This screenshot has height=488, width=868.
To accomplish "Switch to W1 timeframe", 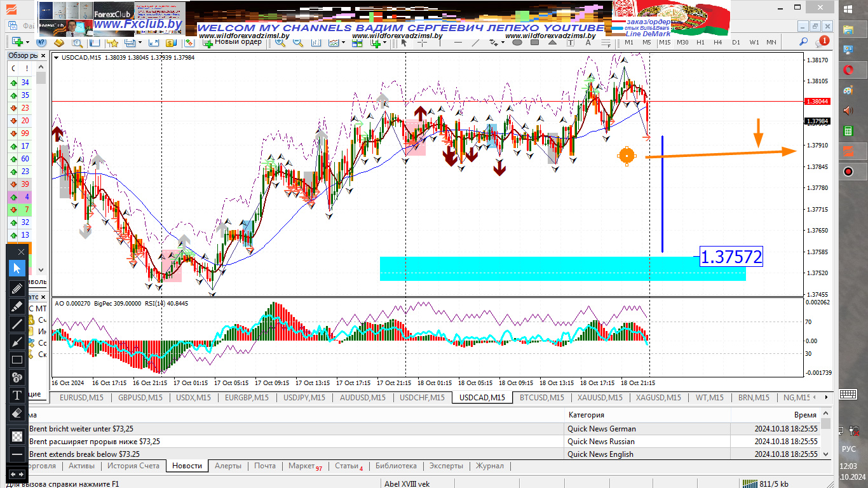I will pyautogui.click(x=754, y=43).
